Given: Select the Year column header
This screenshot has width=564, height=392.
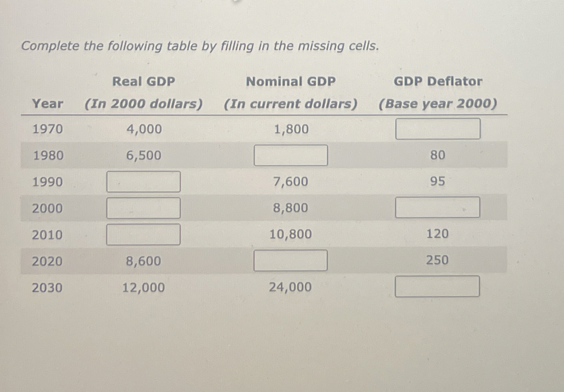Looking at the screenshot, I should coord(47,104).
